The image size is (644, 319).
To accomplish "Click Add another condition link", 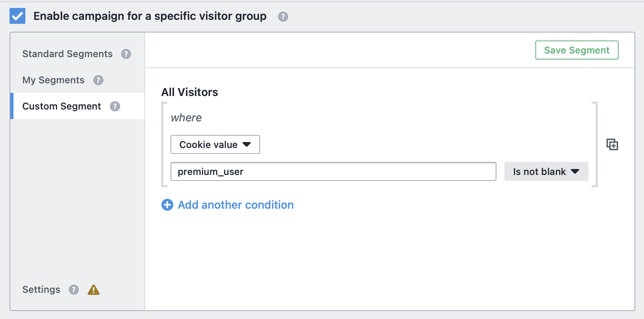I will point(236,205).
